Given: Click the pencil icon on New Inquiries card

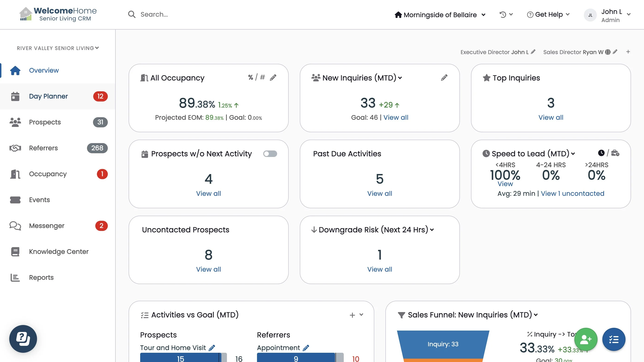Looking at the screenshot, I should pos(444,78).
